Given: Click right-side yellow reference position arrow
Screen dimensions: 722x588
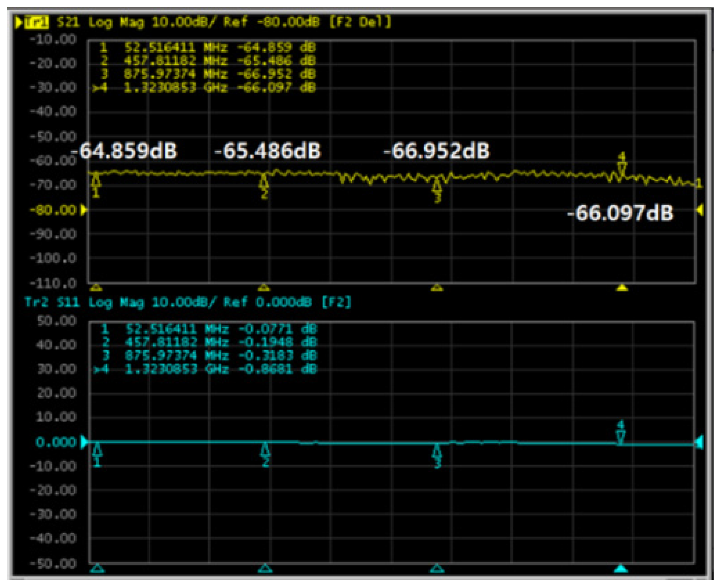Looking at the screenshot, I should click(x=700, y=210).
